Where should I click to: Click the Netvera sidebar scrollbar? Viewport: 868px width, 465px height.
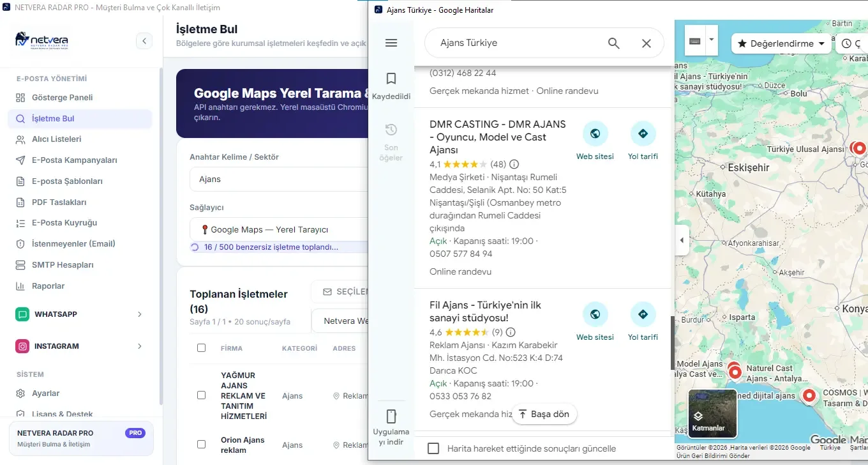pos(161,236)
